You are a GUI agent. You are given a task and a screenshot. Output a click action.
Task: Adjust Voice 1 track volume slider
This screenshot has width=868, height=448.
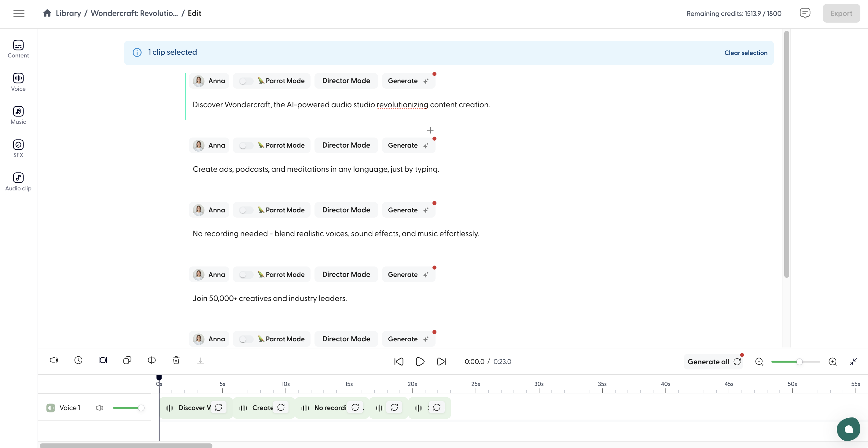pyautogui.click(x=129, y=408)
